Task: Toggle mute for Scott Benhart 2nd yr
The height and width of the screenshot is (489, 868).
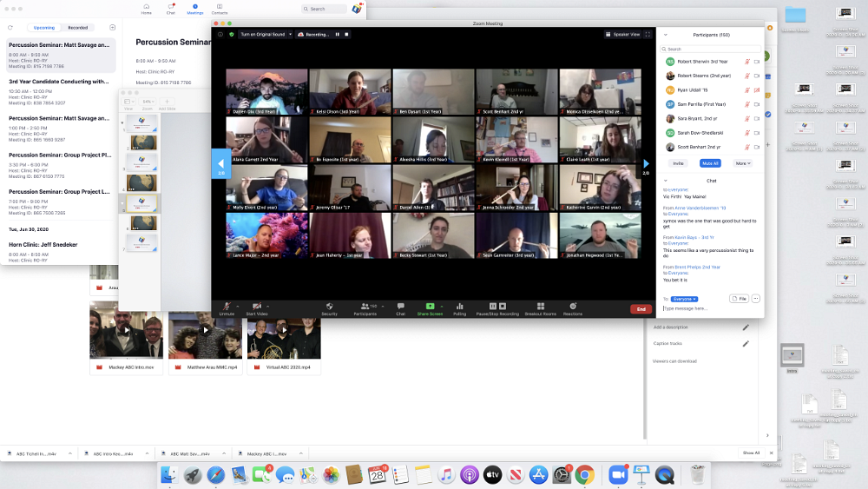Action: click(746, 147)
